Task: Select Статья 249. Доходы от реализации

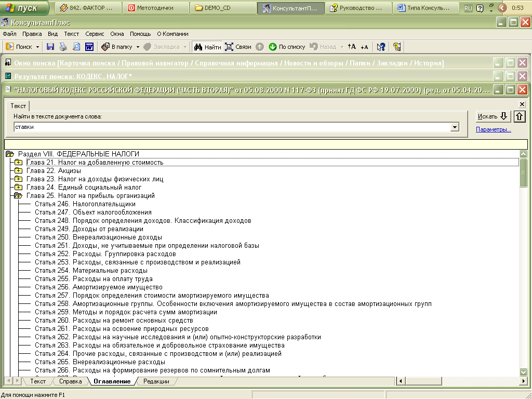Action: 89,229
